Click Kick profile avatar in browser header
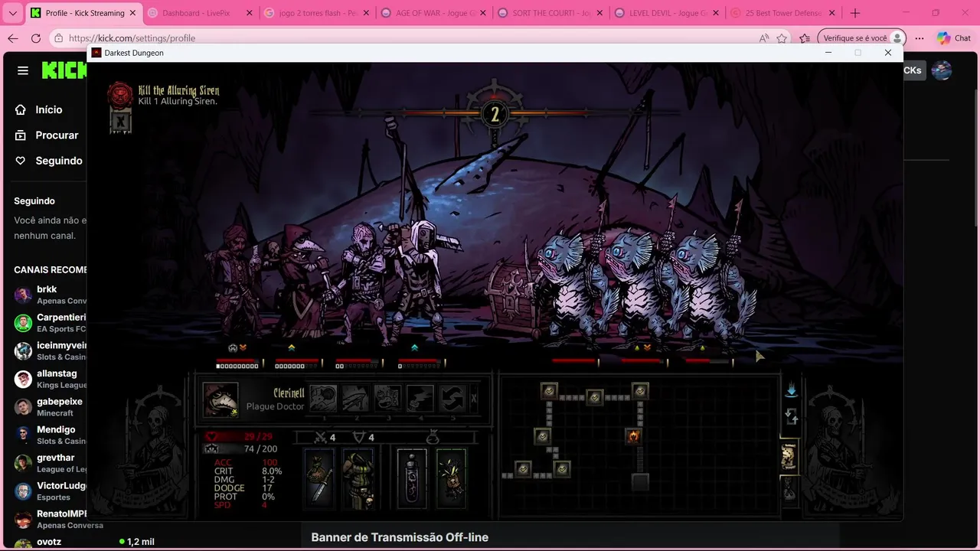This screenshot has width=980, height=551. (x=942, y=70)
